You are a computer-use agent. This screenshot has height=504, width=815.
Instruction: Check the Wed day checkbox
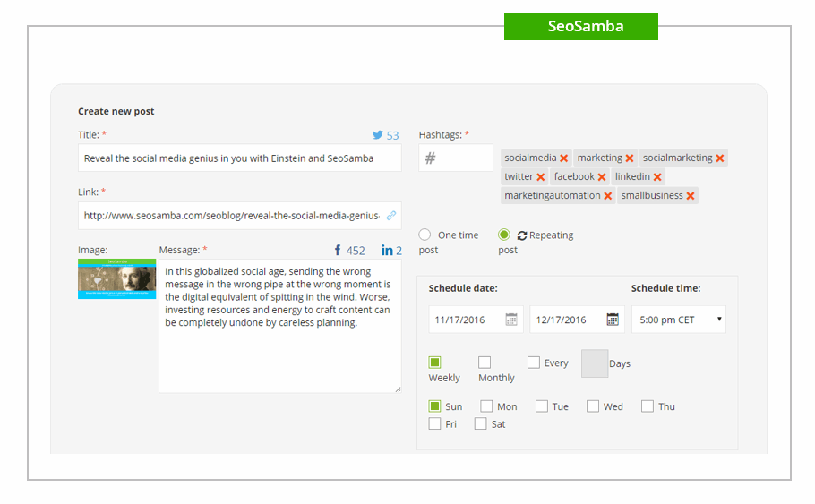click(x=593, y=406)
